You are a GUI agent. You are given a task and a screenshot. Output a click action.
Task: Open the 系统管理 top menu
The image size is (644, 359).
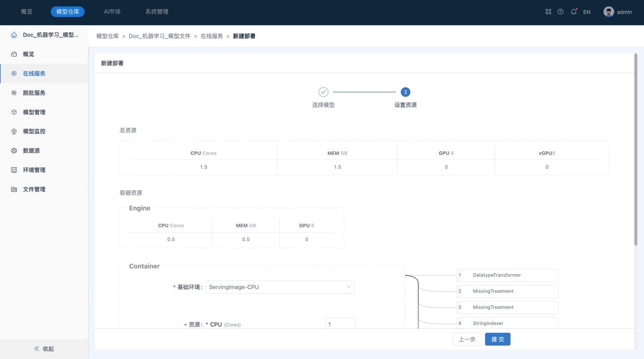[x=156, y=12]
